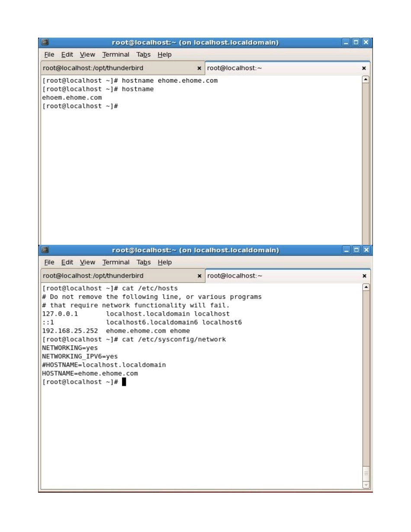Image resolution: width=411 pixels, height=532 pixels.
Task: Click lower window title bar text
Action: 195,250
